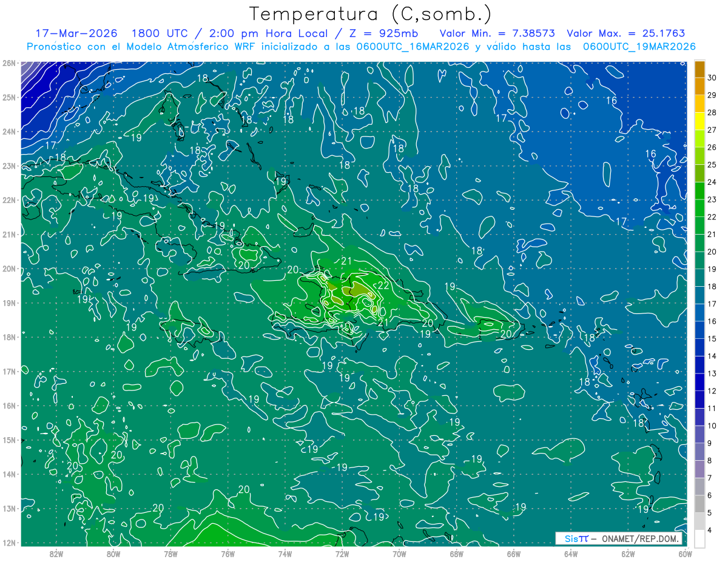Click the 22N latitude axis label
This screenshot has height=562, width=728.
(9, 200)
